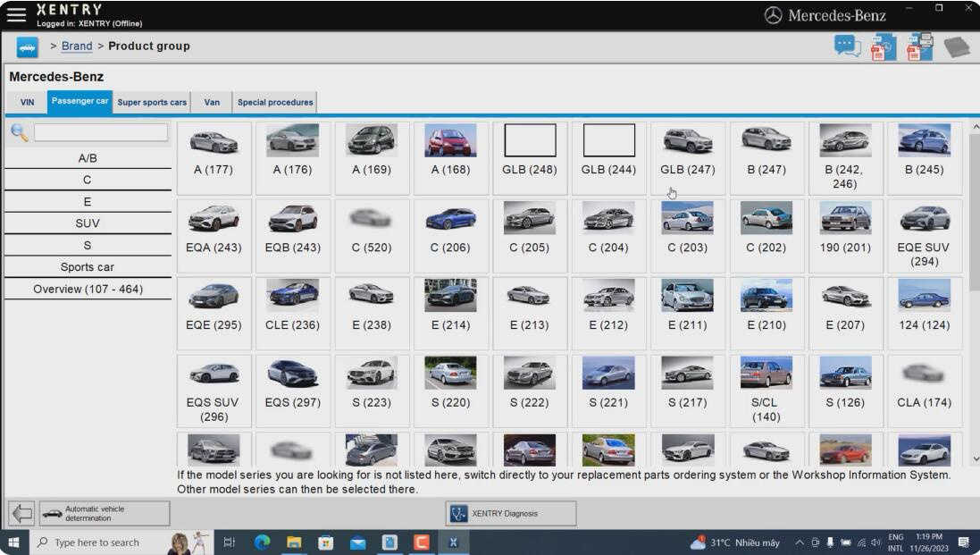Switch to the Van tab

pyautogui.click(x=212, y=103)
